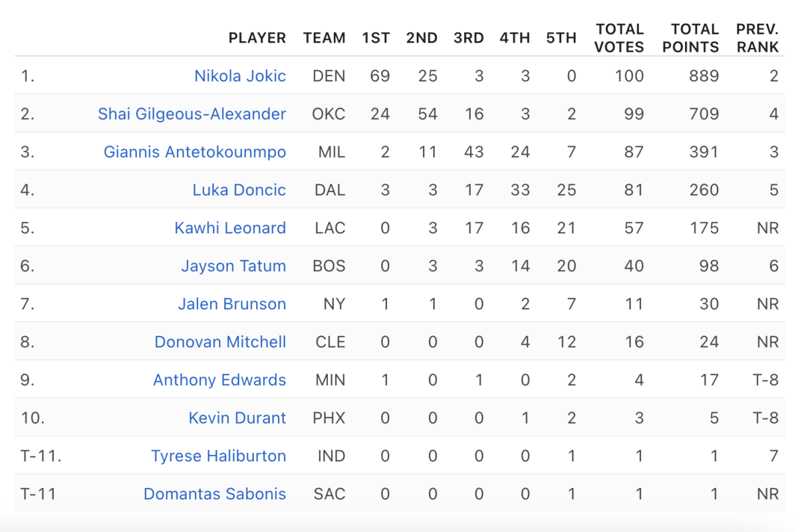Select Donovan Mitchell's name link
The width and height of the screenshot is (798, 532).
220,342
